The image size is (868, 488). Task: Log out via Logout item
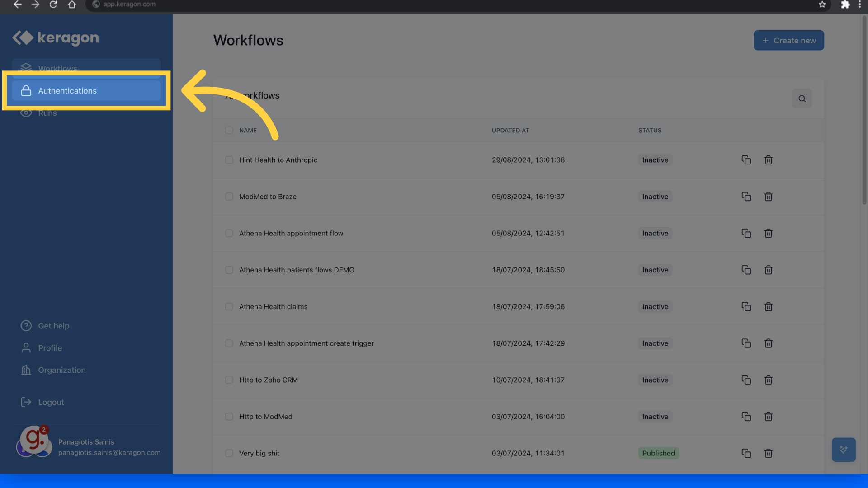(x=42, y=402)
